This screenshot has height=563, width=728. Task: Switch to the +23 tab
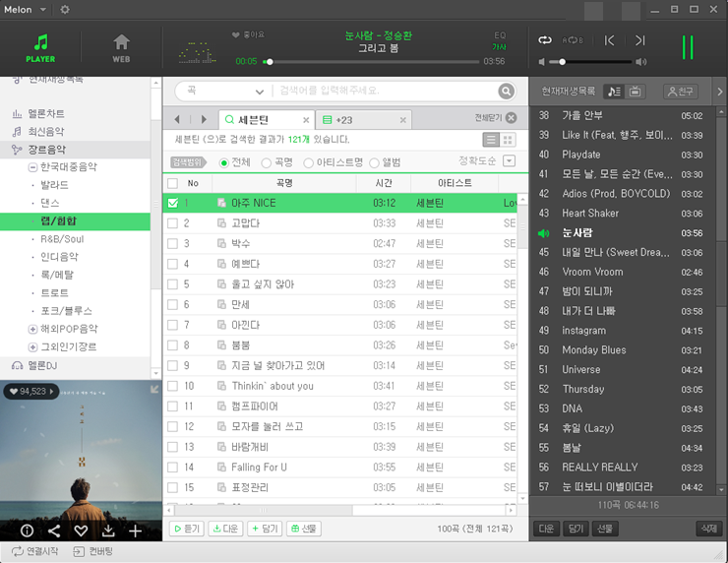(x=363, y=120)
